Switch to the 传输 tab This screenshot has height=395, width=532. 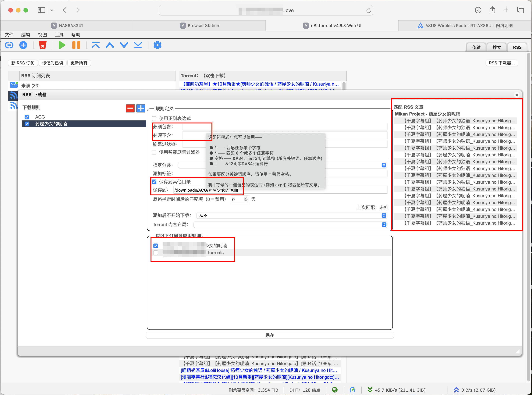(476, 47)
